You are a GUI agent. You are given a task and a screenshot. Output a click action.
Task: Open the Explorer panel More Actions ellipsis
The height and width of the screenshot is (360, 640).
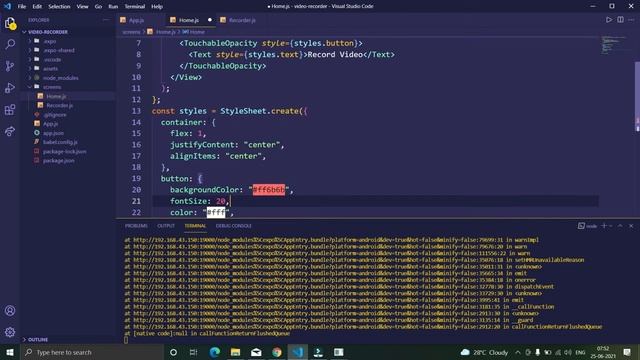click(106, 20)
